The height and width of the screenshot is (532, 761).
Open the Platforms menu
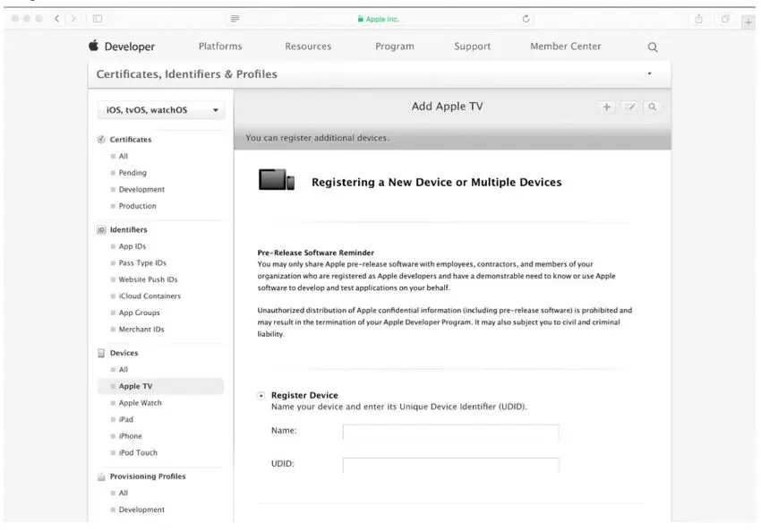pos(220,46)
